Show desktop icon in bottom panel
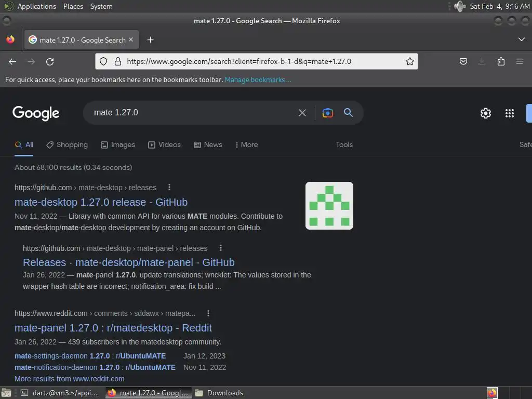This screenshot has width=532, height=399. [6, 393]
